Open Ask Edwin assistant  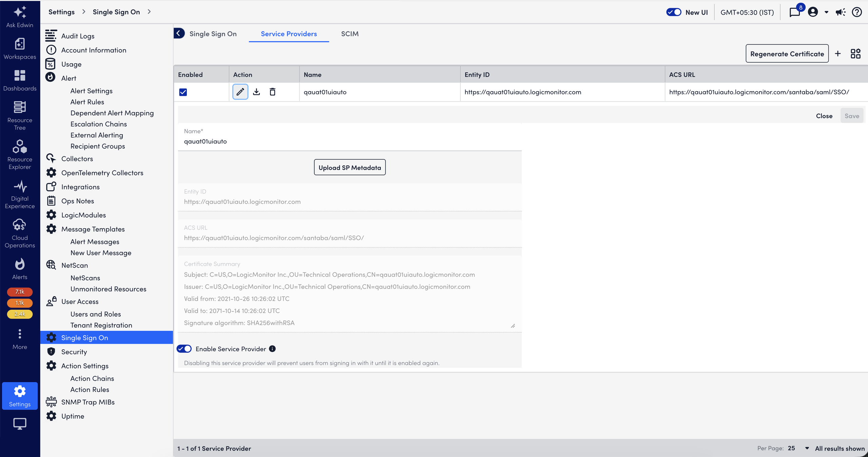pos(20,17)
